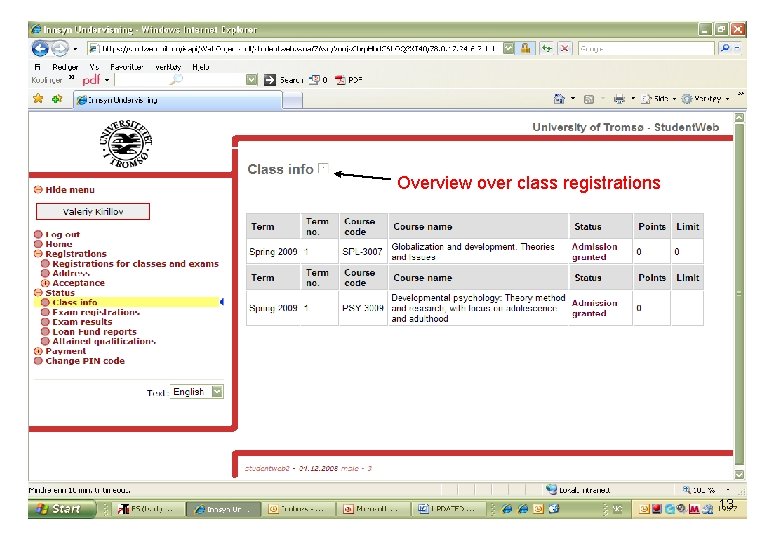Click Admission granted for SPL-3007
This screenshot has height=540, width=780.
[594, 252]
